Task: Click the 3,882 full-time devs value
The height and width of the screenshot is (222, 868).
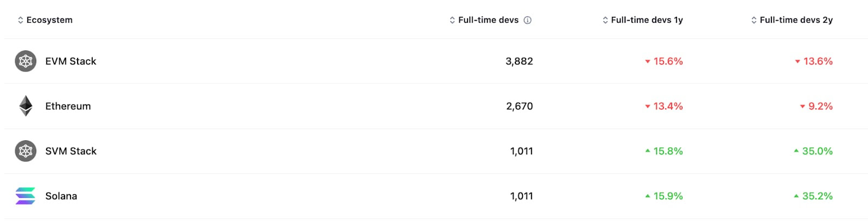Action: tap(519, 61)
